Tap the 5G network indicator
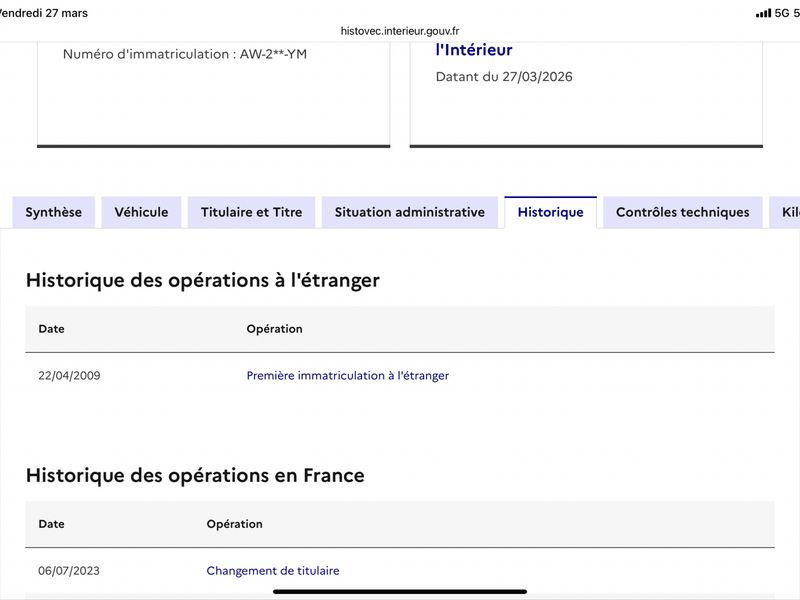 pyautogui.click(x=782, y=13)
